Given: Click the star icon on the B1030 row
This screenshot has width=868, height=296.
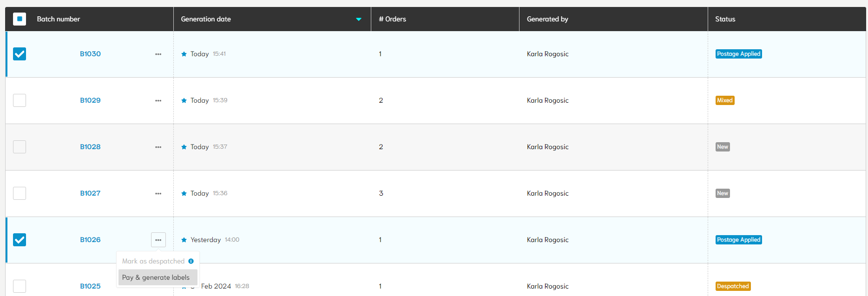Looking at the screenshot, I should pyautogui.click(x=184, y=54).
